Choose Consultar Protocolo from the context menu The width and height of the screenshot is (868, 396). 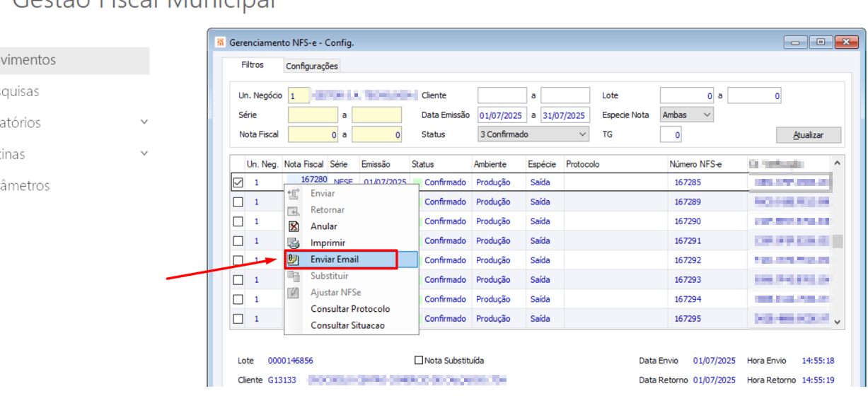(x=350, y=309)
